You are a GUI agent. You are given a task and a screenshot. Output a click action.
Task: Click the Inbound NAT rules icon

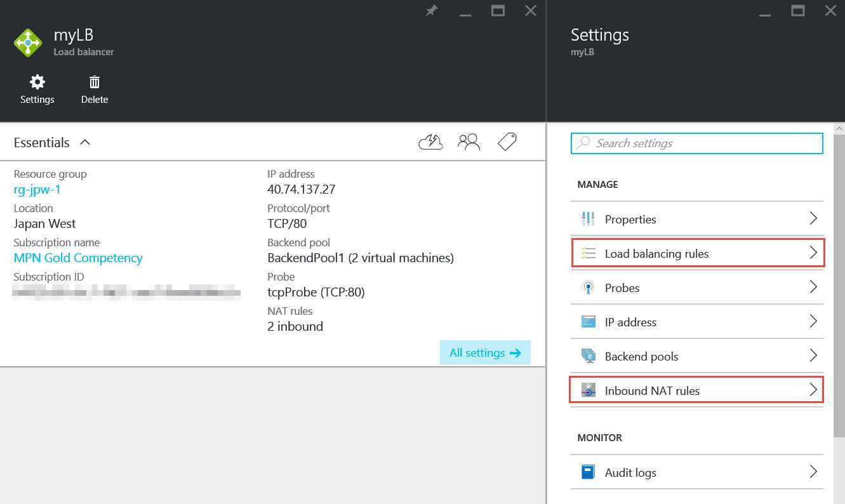(x=589, y=390)
